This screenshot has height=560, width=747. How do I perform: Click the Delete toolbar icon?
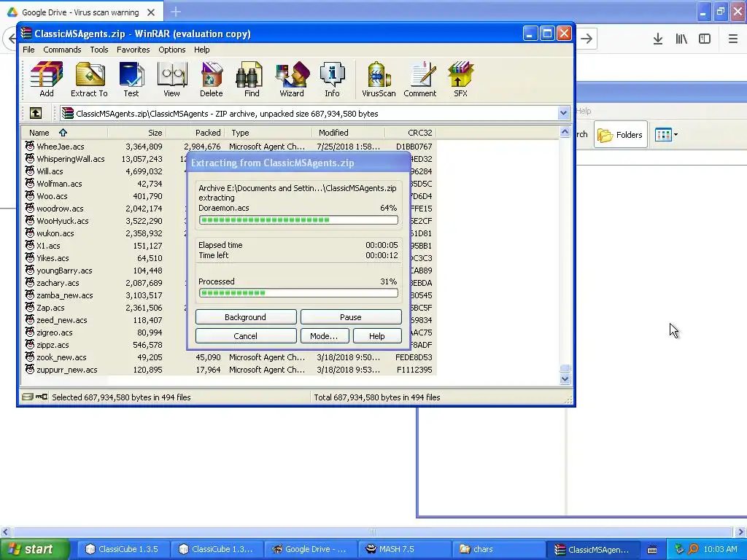coord(211,79)
